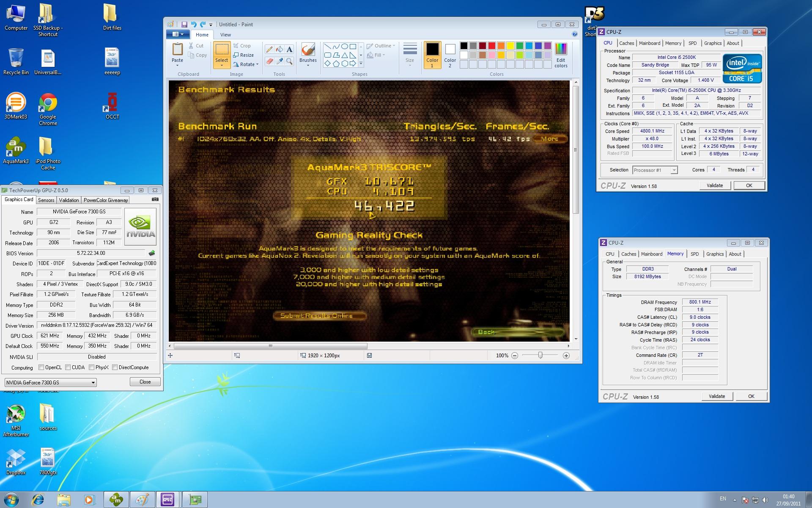
Task: Open the Mainboard tab in top CPU-Z
Action: click(649, 43)
